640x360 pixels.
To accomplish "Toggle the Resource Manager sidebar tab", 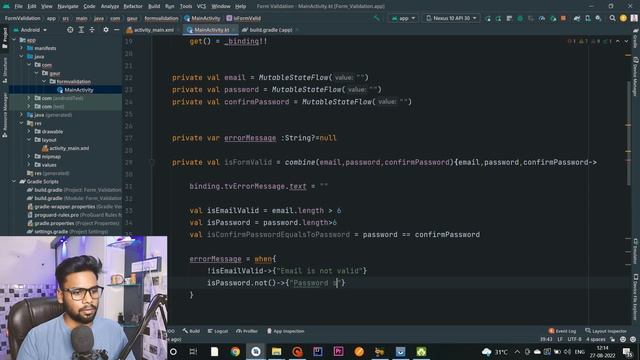I will click(4, 115).
